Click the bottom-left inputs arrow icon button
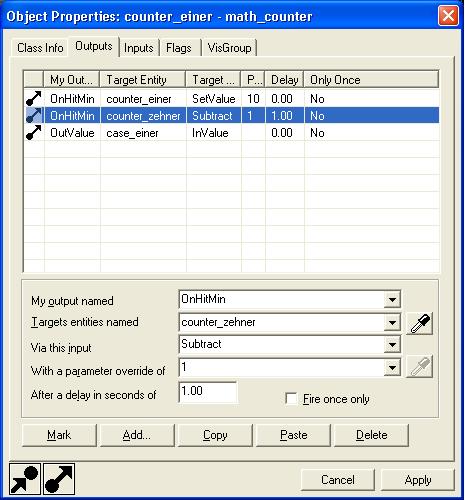Screen dimensions: 465x500 25,479
